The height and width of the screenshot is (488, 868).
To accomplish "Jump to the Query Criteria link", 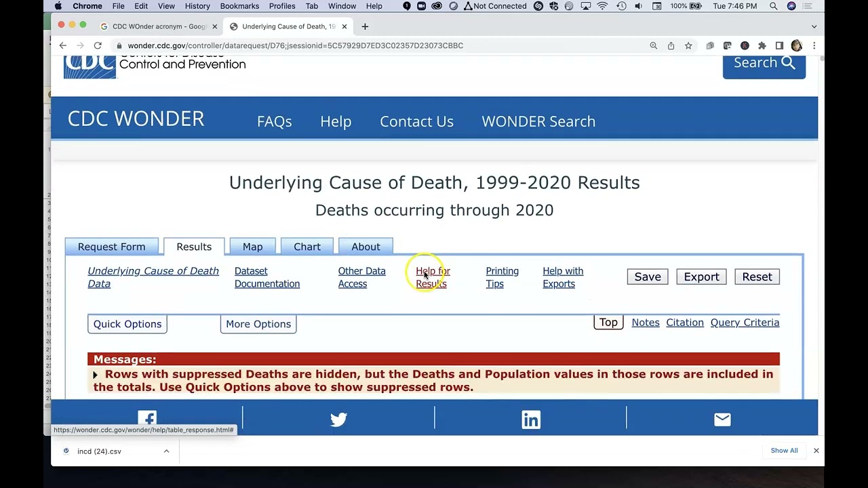I will (x=745, y=323).
